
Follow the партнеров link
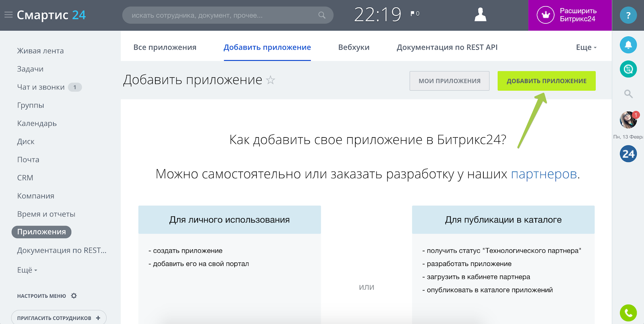click(543, 174)
